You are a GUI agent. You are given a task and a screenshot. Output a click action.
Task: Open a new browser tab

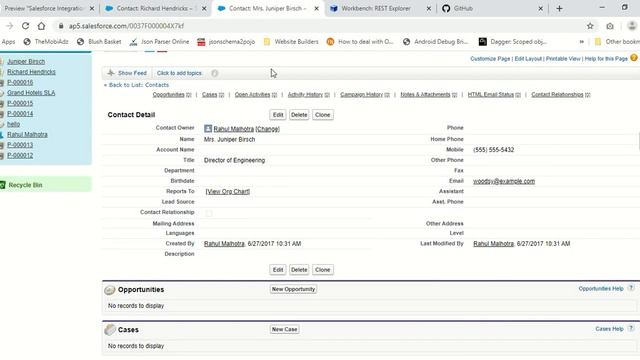click(559, 8)
